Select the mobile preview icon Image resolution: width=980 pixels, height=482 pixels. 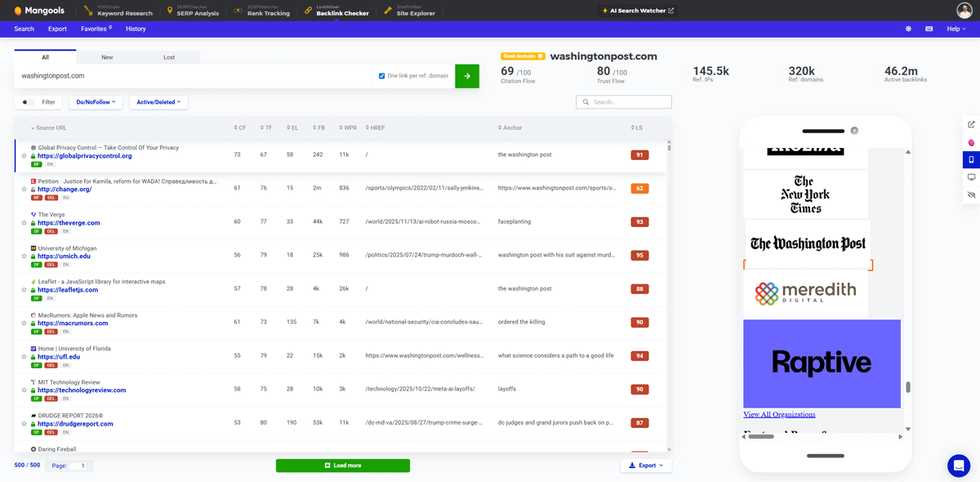tap(970, 159)
